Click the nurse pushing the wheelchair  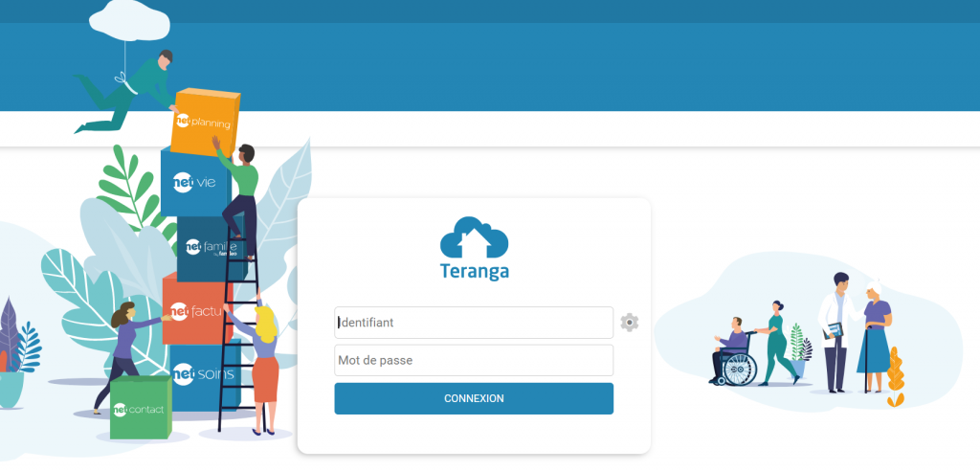pyautogui.click(x=775, y=340)
